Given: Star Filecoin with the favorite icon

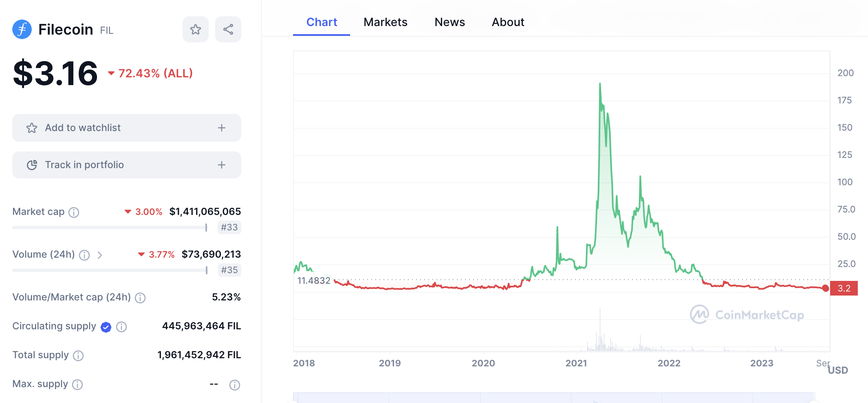Looking at the screenshot, I should point(196,29).
